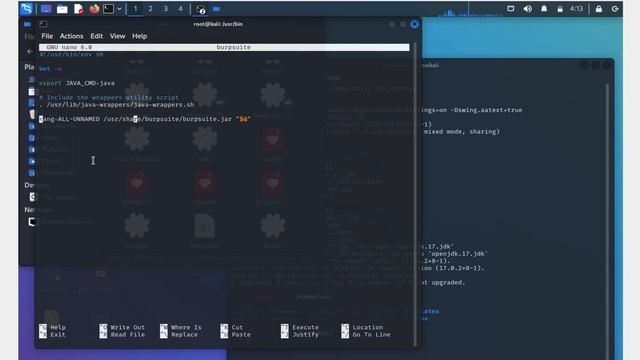Click nano Justify shortcut label

point(305,335)
